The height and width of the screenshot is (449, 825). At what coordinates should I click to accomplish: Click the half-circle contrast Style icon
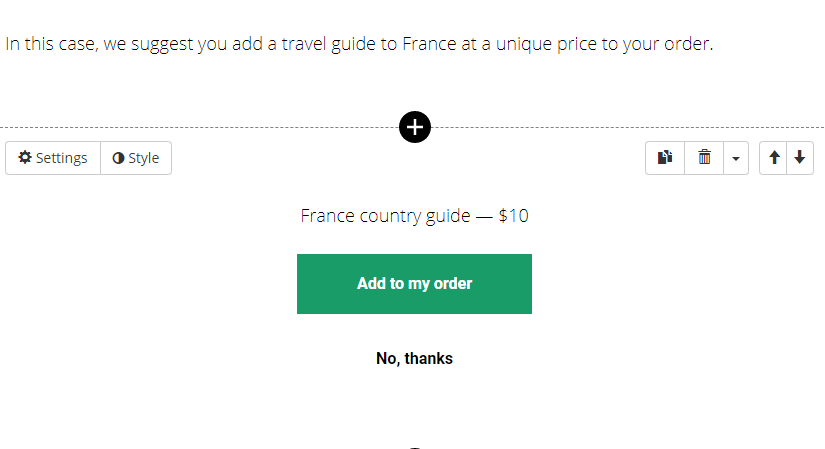coord(118,158)
